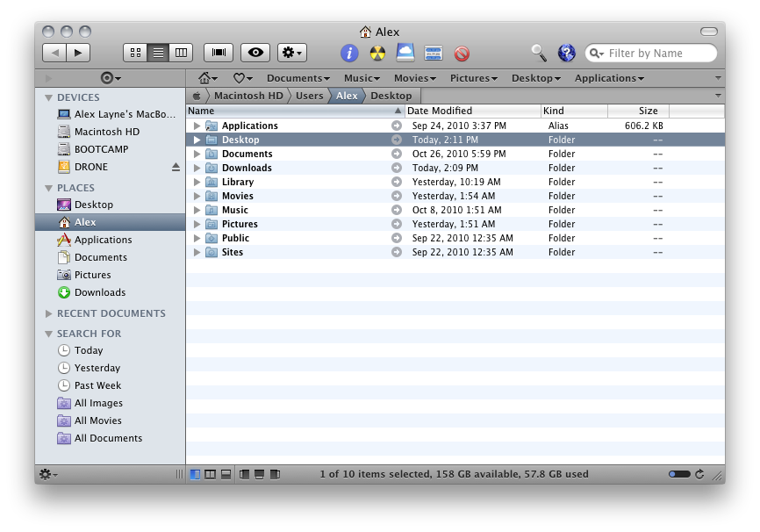
Task: Open the Applications bar menu
Action: (x=609, y=78)
